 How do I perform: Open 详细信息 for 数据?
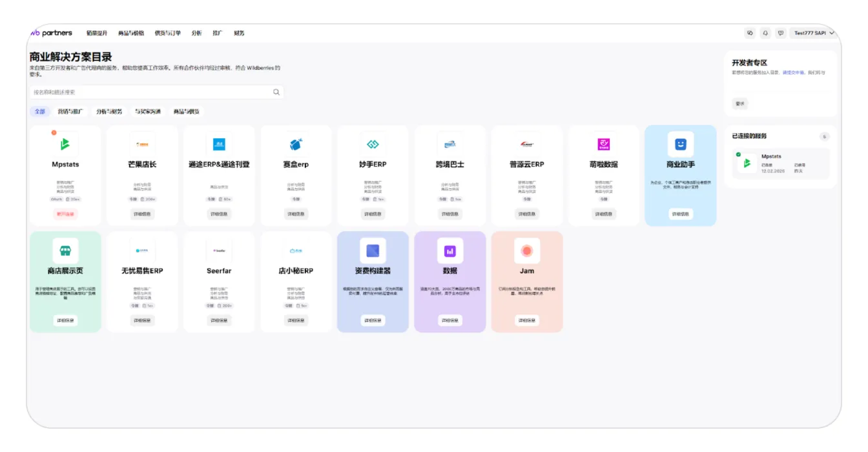[x=450, y=320]
